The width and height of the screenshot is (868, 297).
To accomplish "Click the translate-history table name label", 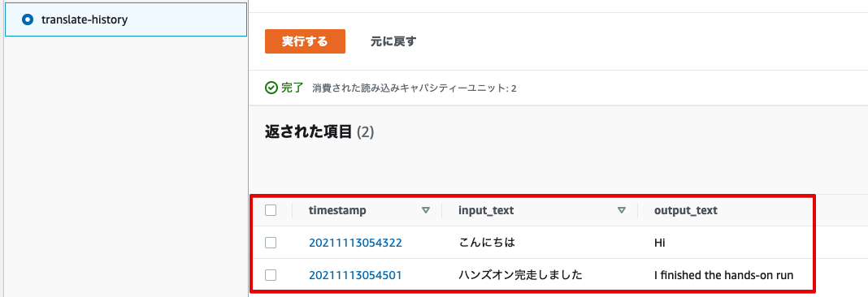I will [85, 20].
